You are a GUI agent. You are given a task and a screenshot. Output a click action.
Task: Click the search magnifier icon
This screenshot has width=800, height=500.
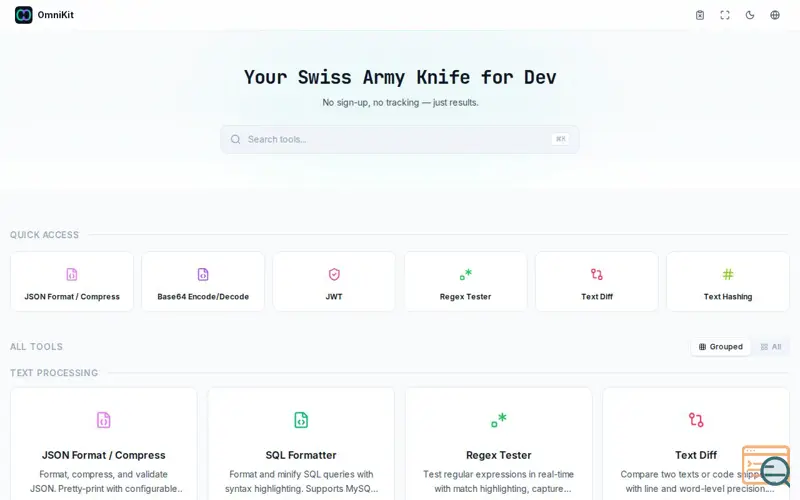point(235,139)
